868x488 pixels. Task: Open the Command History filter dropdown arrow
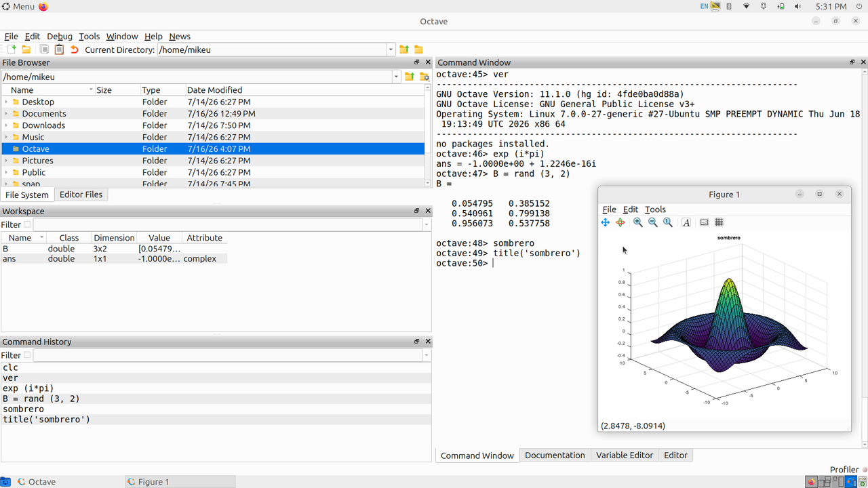click(x=426, y=355)
